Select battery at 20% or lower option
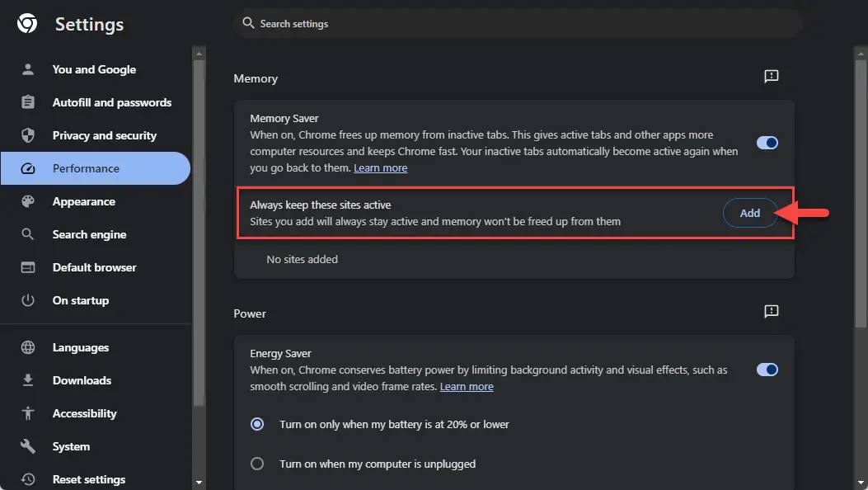Image resolution: width=868 pixels, height=490 pixels. 256,423
